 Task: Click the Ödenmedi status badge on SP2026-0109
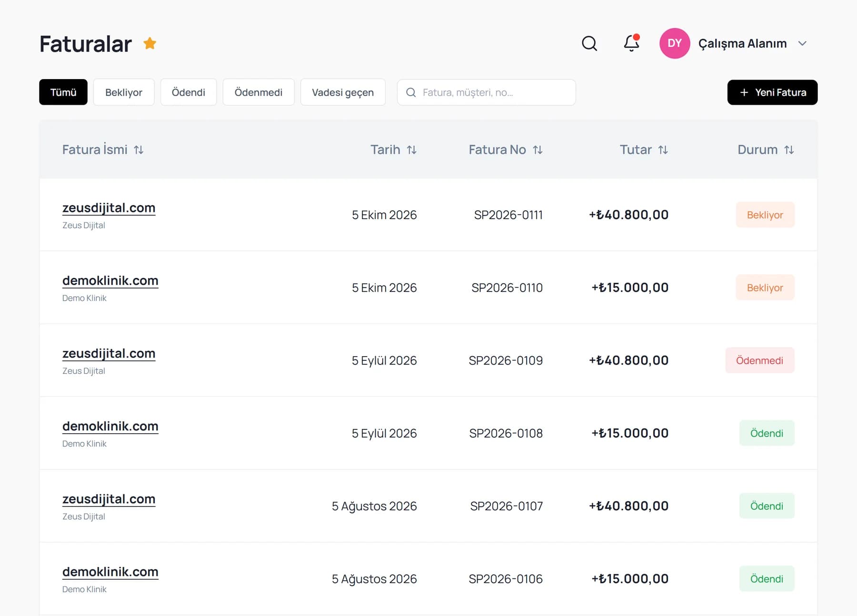click(x=759, y=360)
